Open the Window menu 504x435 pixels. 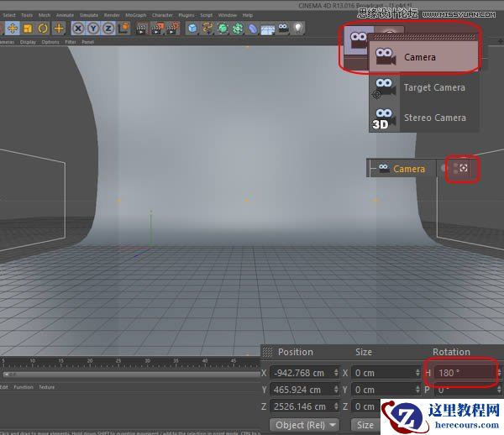click(228, 15)
